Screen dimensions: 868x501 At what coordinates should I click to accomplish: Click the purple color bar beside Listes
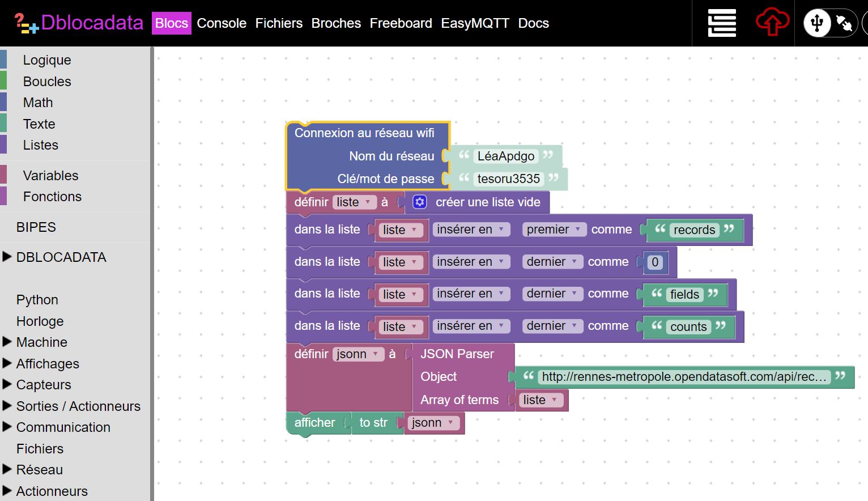tap(3, 145)
